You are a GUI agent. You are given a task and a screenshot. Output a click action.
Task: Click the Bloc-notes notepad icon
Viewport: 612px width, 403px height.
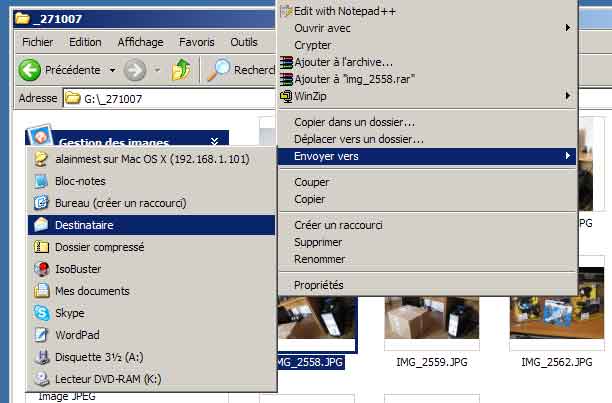coord(41,181)
